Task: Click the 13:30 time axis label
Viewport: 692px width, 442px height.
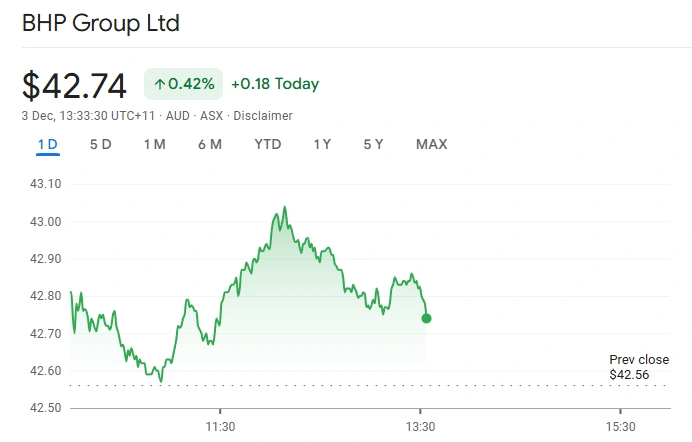Action: click(x=420, y=425)
